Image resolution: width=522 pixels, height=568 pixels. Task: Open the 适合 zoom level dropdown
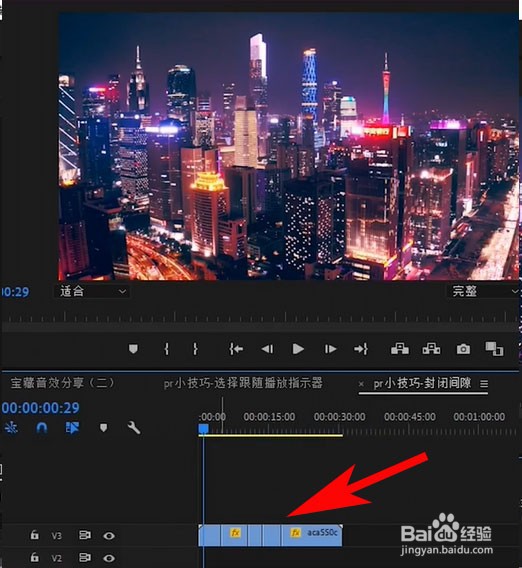(x=92, y=291)
